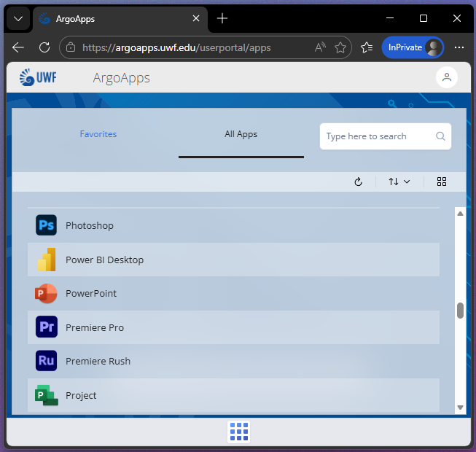Open the Premiere Pro icon
Screen dimensions: 476x452
click(x=47, y=327)
